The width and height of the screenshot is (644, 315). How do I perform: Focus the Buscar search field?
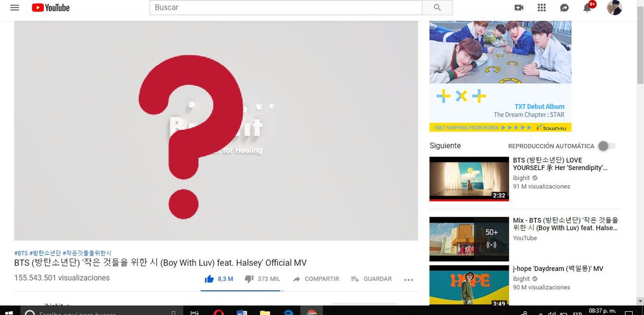[x=286, y=8]
